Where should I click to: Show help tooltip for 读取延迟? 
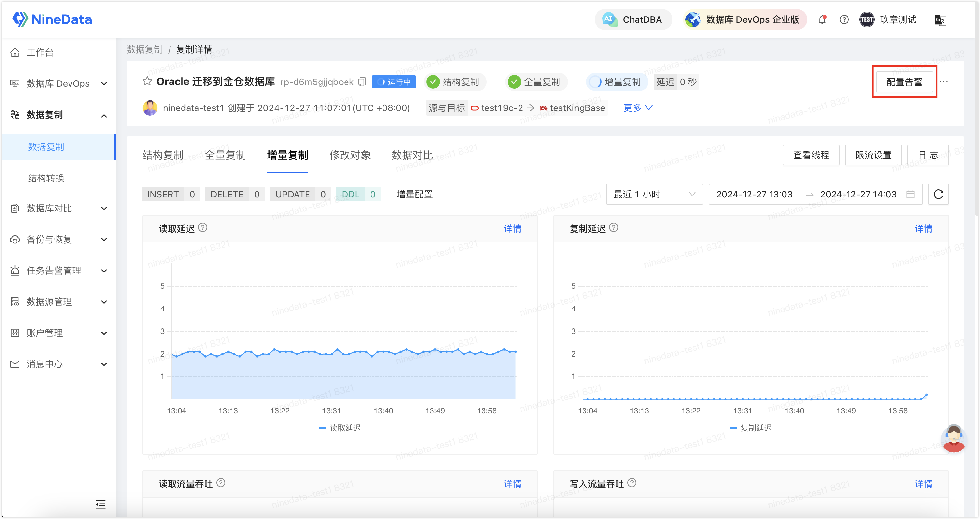pyautogui.click(x=203, y=228)
